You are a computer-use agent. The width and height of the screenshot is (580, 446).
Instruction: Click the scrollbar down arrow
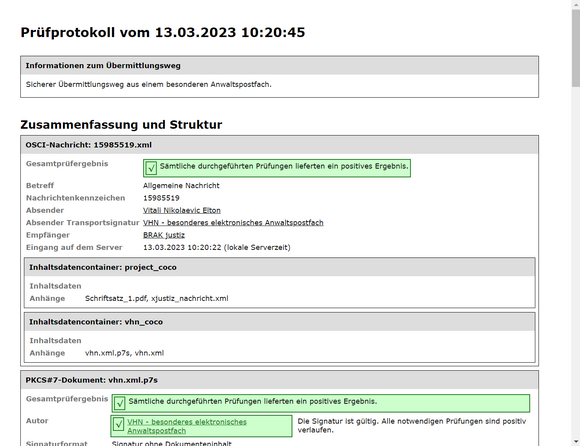[576, 442]
